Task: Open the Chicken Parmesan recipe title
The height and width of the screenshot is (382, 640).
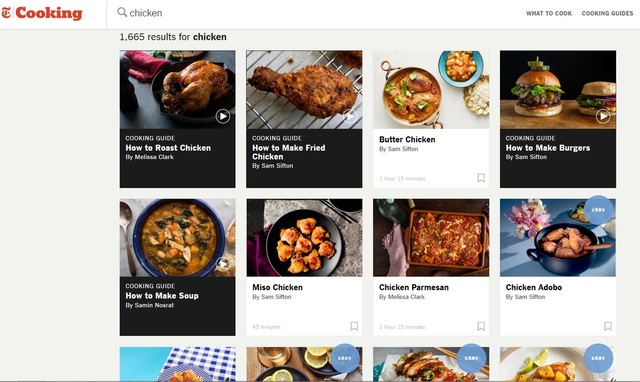Action: click(413, 287)
